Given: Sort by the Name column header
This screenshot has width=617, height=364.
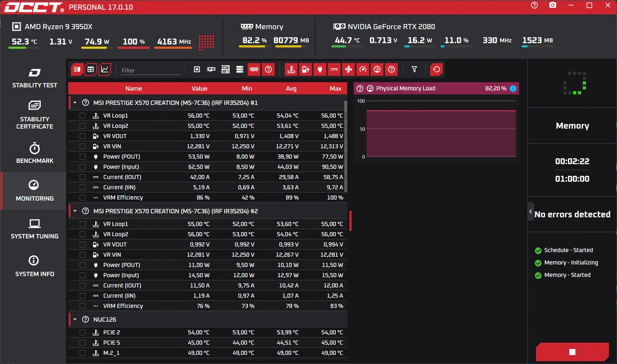Looking at the screenshot, I should [x=134, y=88].
